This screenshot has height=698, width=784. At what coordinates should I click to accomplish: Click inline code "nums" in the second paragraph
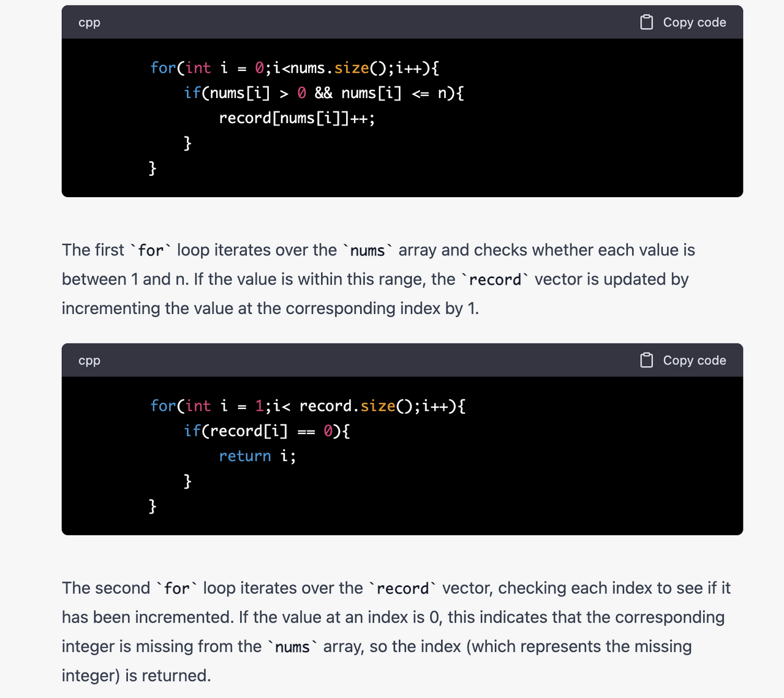(x=292, y=647)
